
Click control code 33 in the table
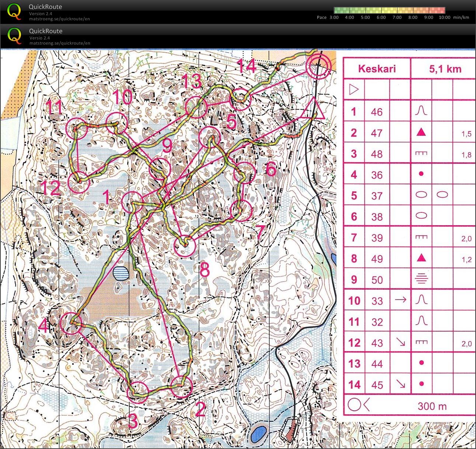tap(377, 301)
